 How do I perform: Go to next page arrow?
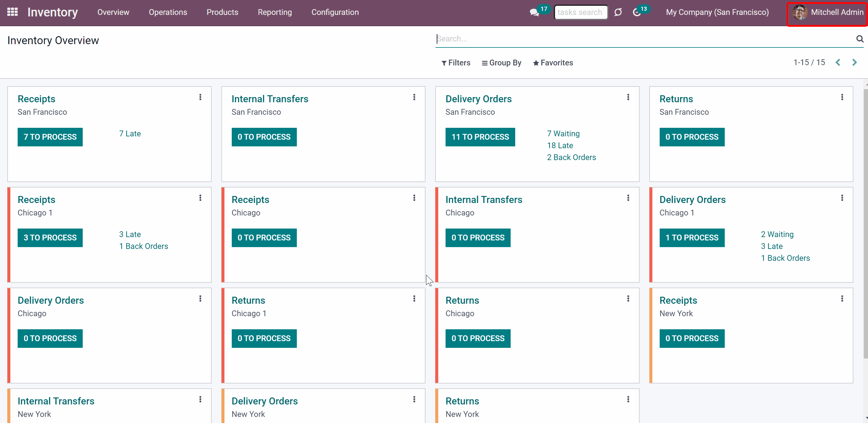(855, 62)
